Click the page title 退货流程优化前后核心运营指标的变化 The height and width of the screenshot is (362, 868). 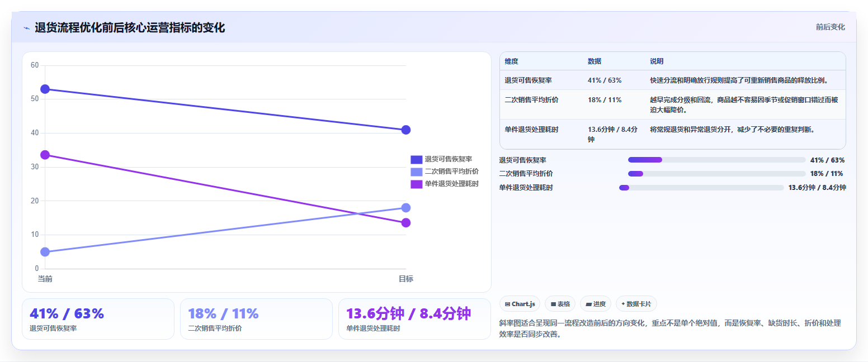point(130,28)
